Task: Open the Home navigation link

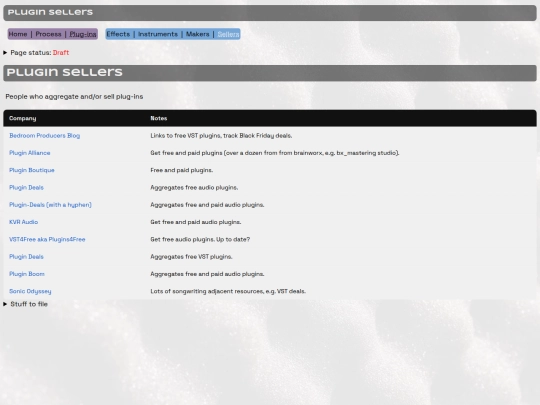Action: pyautogui.click(x=18, y=34)
